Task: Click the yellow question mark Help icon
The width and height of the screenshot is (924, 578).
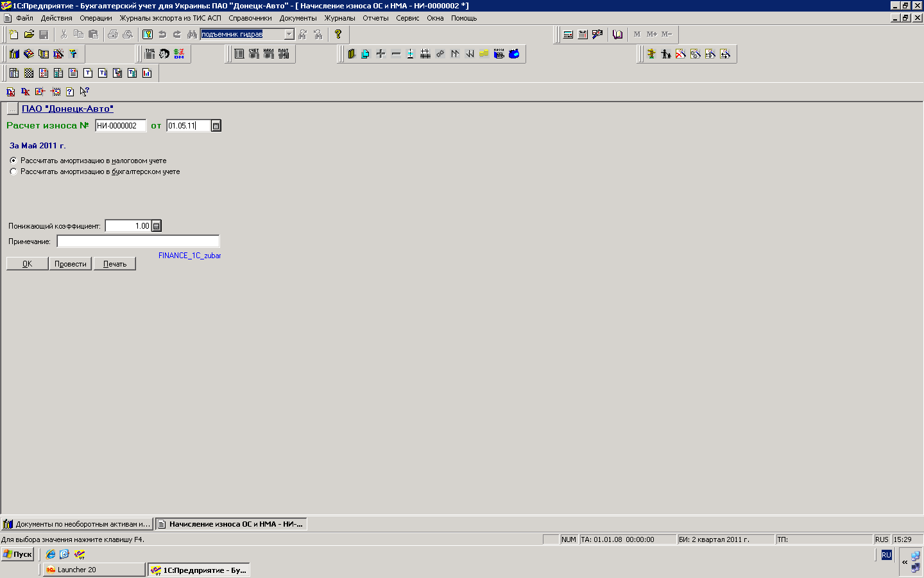Action: (x=338, y=34)
